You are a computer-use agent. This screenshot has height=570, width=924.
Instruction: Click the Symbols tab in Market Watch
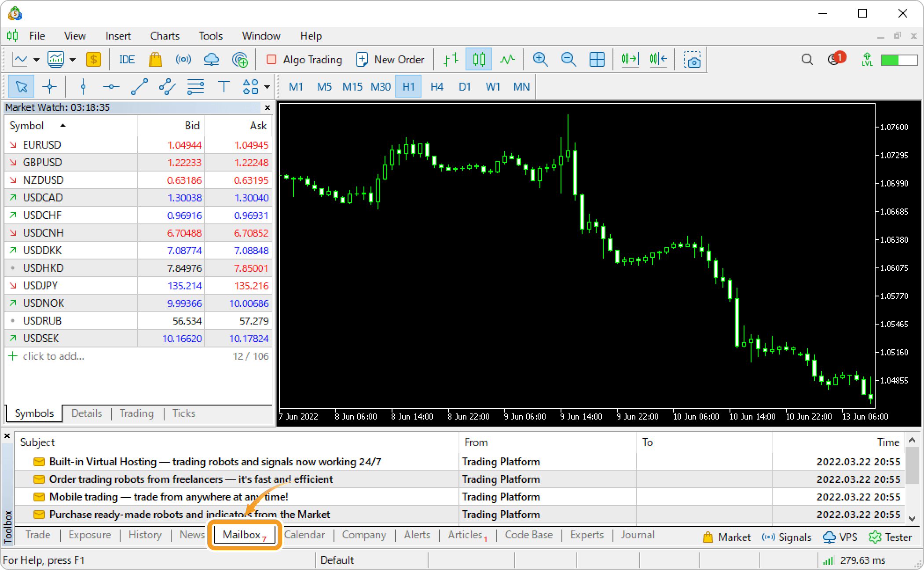[x=33, y=413]
